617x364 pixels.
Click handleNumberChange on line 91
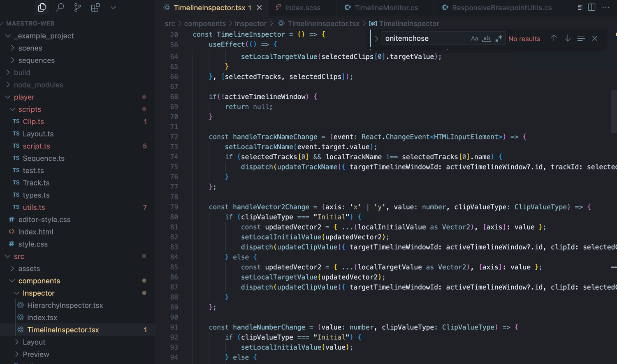[x=269, y=327]
